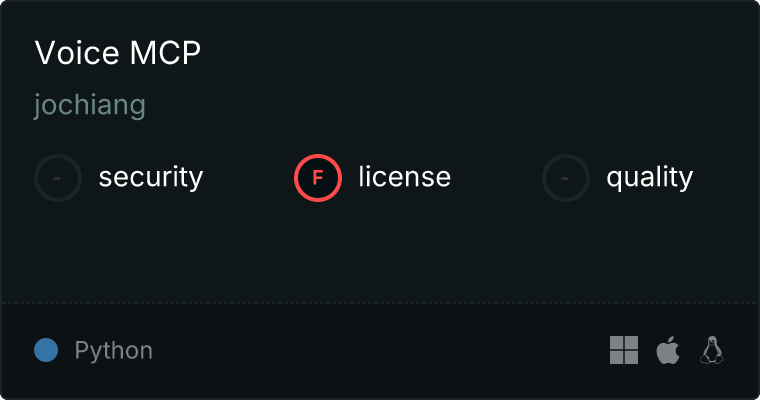Select the Python language label
The height and width of the screenshot is (400, 760).
pyautogui.click(x=113, y=351)
